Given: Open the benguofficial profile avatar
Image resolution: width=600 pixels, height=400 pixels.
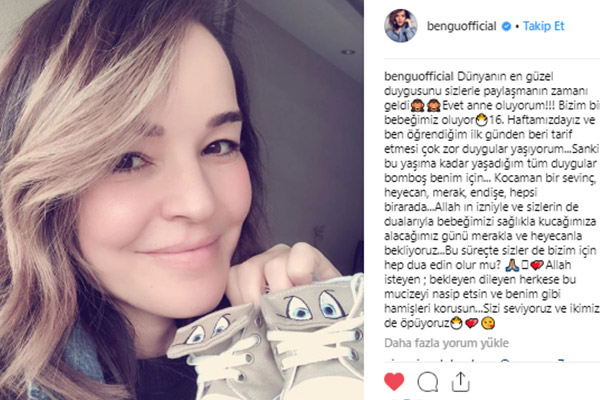Looking at the screenshot, I should (x=400, y=26).
